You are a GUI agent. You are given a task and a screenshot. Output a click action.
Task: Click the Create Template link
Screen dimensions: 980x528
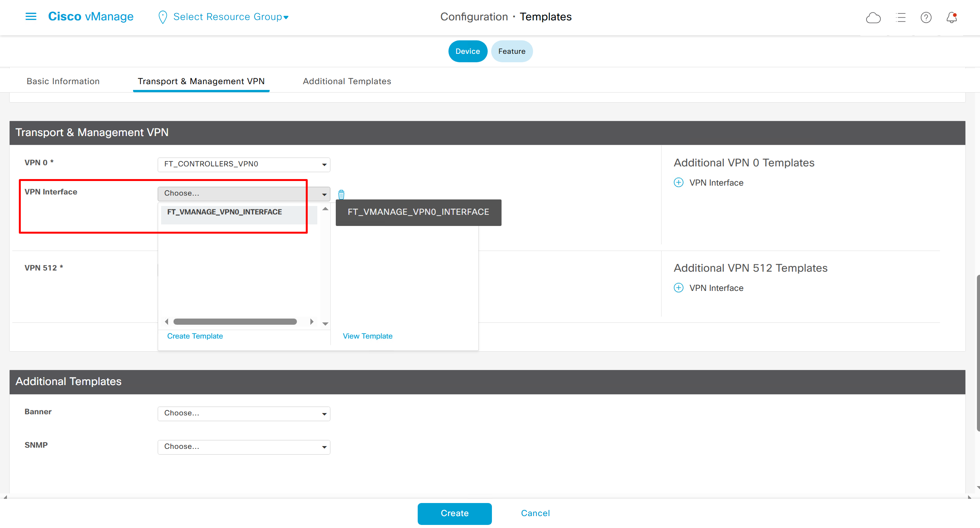[x=195, y=336]
